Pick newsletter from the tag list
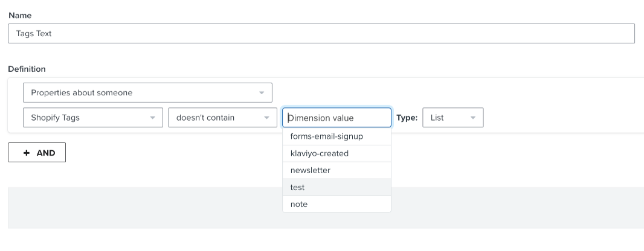Screen dimensions: 644x251 tap(311, 170)
